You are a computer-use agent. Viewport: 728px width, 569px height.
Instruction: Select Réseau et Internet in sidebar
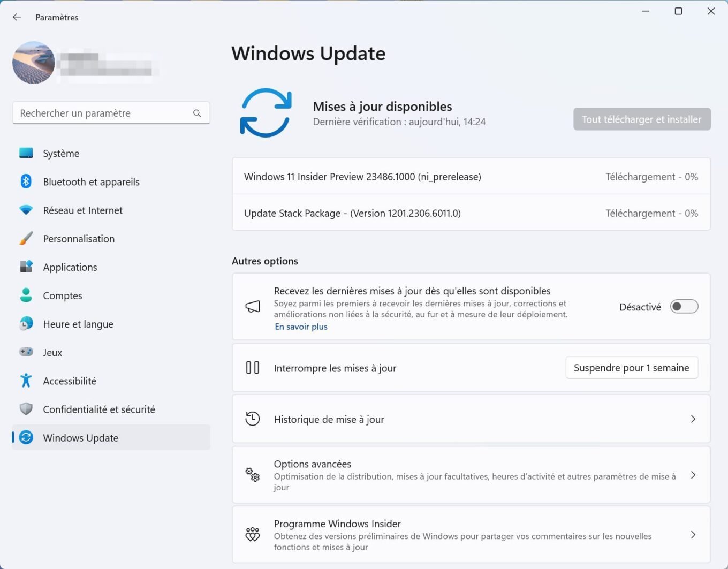click(x=111, y=210)
